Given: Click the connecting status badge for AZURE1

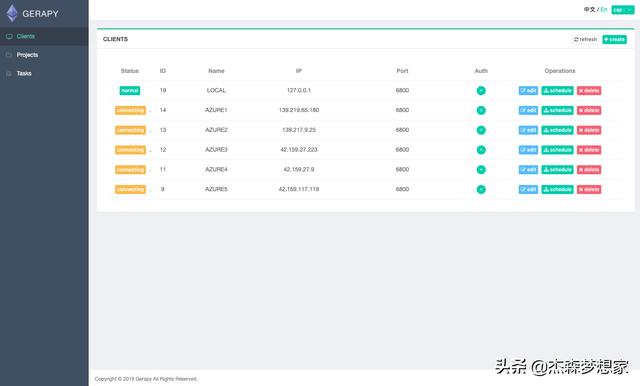Looking at the screenshot, I should [x=130, y=110].
